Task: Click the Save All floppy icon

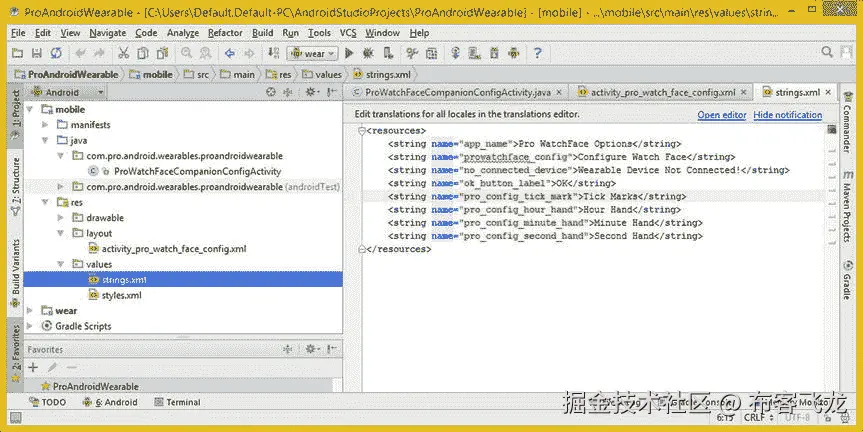Action: pos(36,53)
